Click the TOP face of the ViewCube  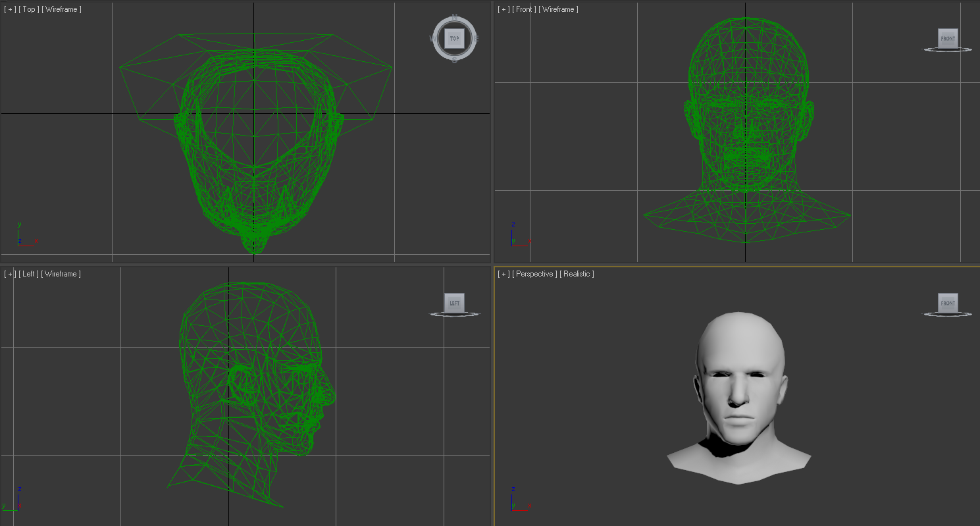(453, 39)
